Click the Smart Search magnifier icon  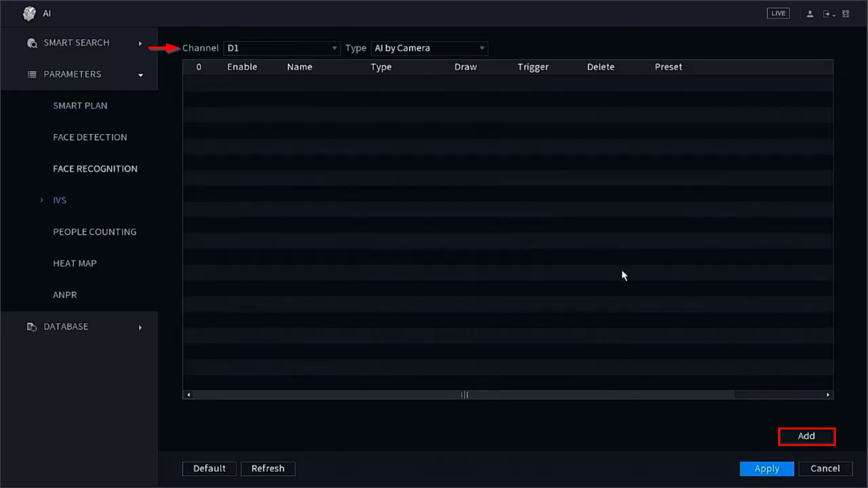click(32, 43)
